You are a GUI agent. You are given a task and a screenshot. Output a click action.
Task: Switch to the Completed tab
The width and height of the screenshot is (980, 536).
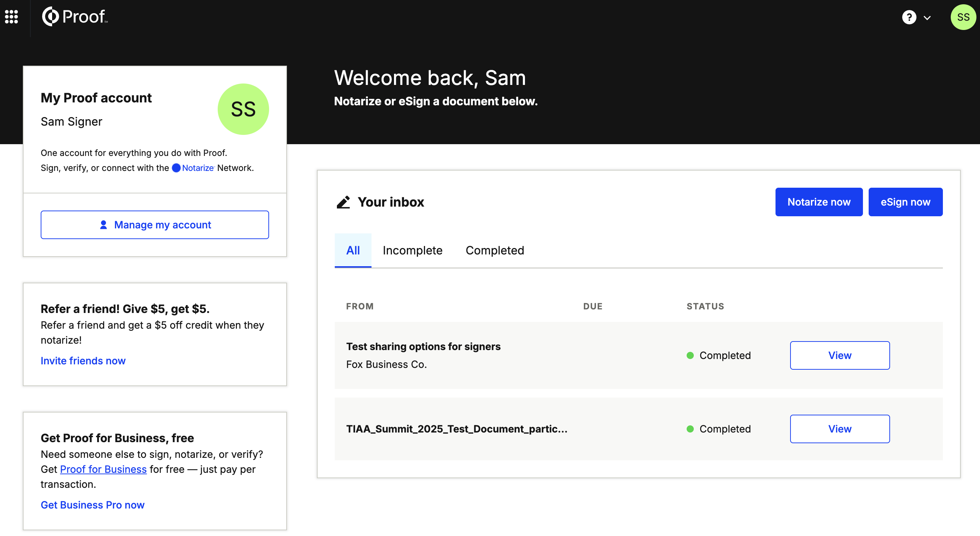495,250
